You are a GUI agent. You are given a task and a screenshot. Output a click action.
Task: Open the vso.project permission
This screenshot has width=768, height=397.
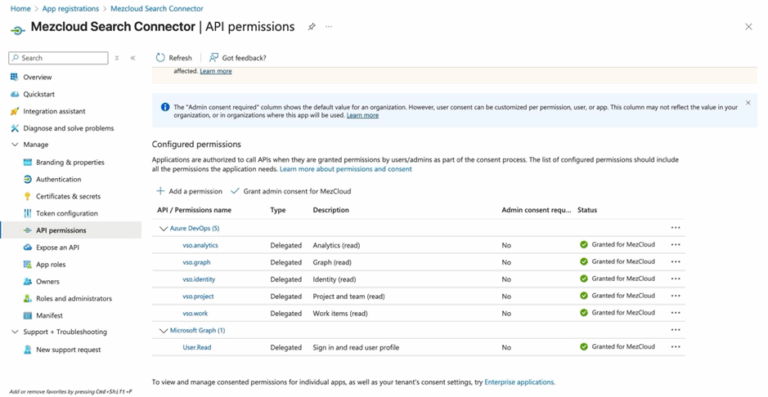[198, 296]
